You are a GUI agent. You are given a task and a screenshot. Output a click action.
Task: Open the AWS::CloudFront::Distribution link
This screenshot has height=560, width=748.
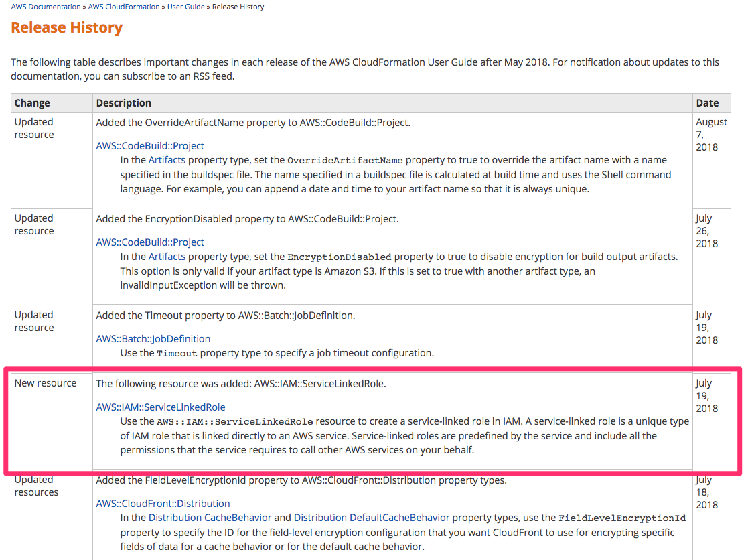point(163,503)
